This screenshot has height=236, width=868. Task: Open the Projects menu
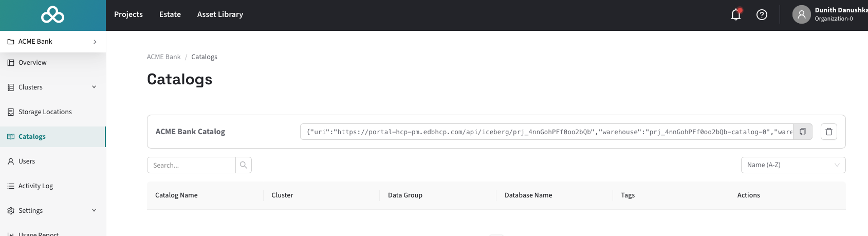128,14
